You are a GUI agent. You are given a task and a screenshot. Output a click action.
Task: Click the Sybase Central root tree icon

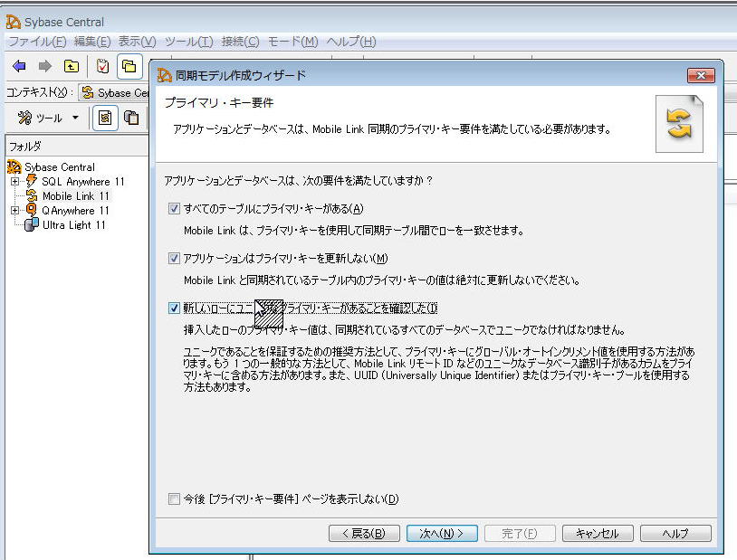click(x=14, y=166)
